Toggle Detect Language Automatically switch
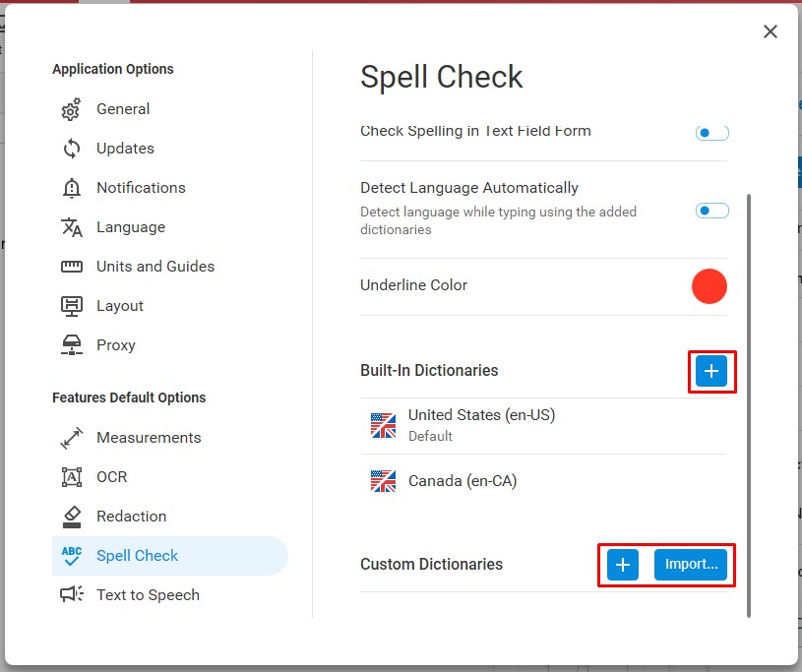This screenshot has width=802, height=672. tap(712, 211)
